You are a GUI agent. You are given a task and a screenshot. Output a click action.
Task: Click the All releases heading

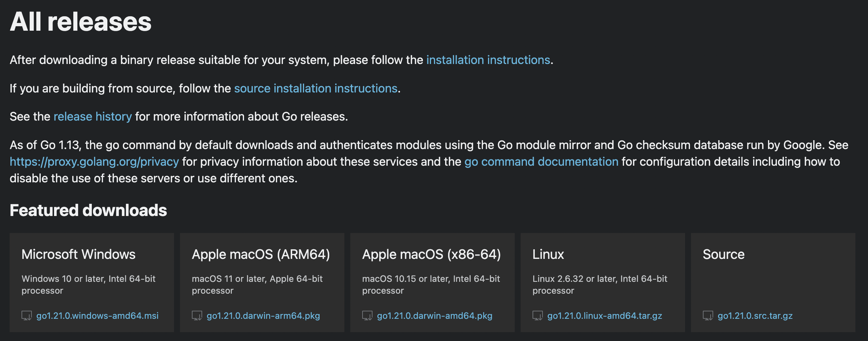point(81,21)
